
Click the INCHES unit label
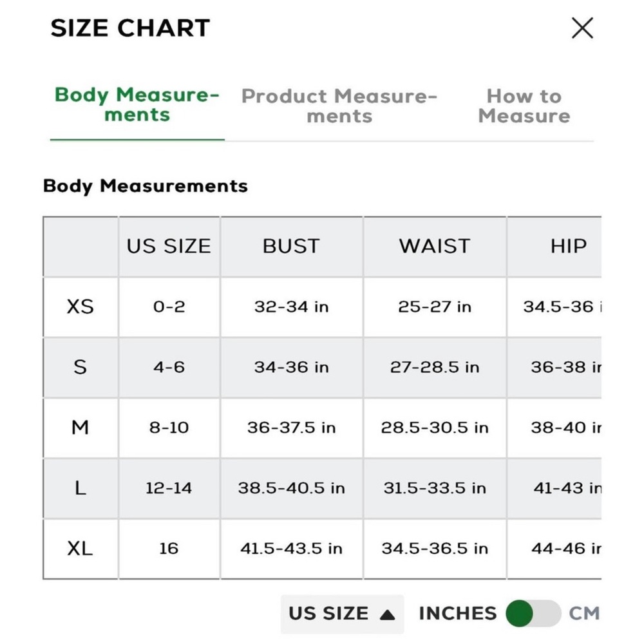point(457,613)
